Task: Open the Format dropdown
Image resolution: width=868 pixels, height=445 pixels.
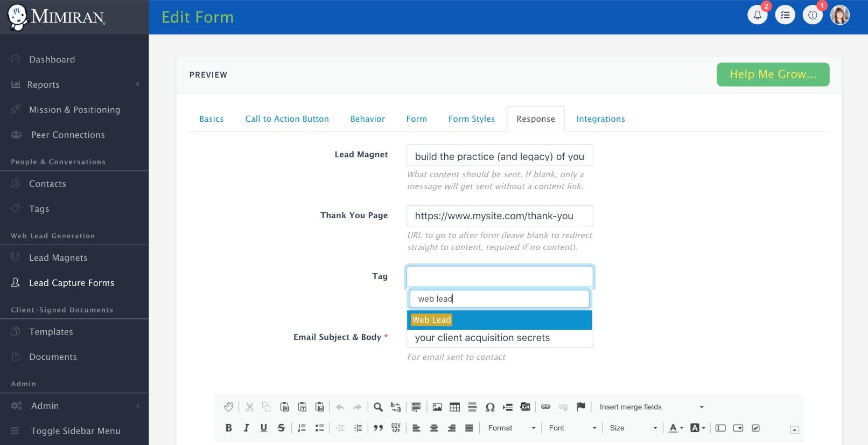Action: [x=512, y=428]
